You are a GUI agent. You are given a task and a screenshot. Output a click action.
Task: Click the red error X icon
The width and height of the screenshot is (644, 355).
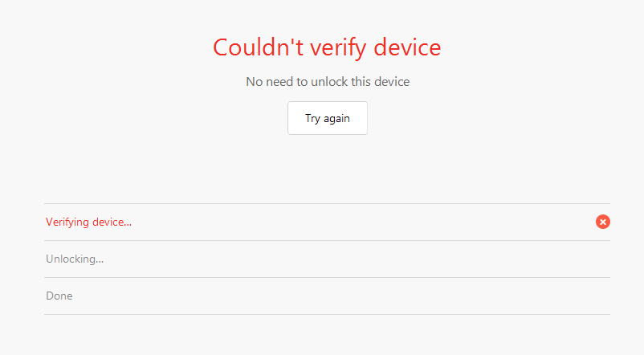pos(603,222)
